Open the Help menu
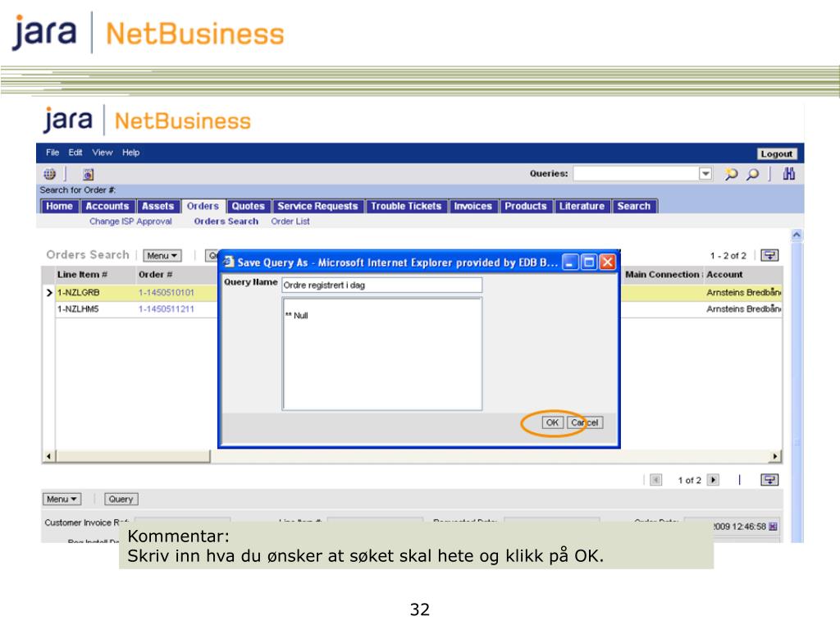840x630 pixels. tap(130, 153)
